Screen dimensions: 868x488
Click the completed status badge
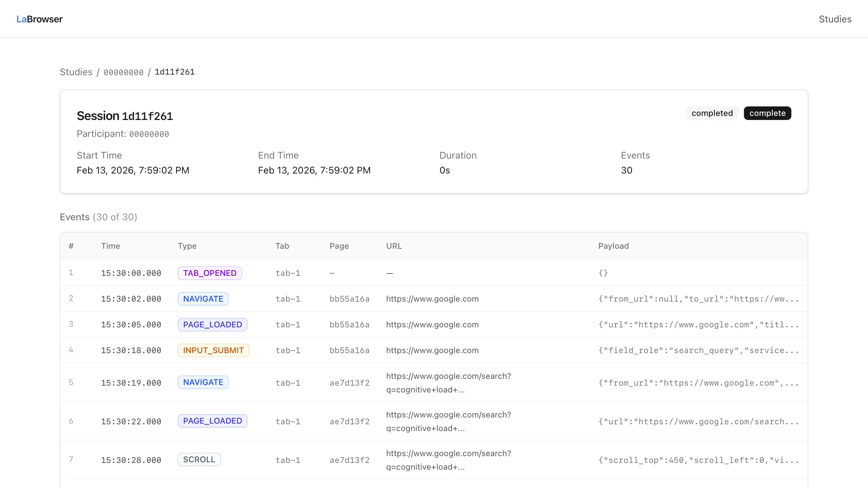712,113
